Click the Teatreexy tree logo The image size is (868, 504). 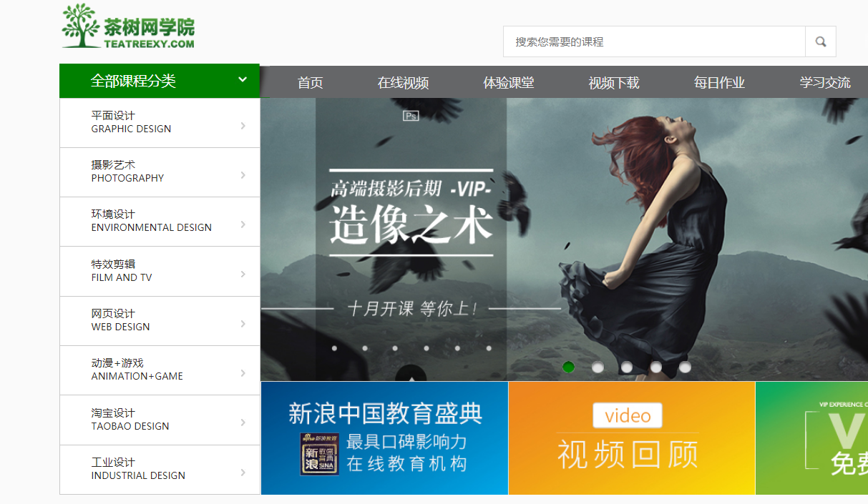coord(82,26)
